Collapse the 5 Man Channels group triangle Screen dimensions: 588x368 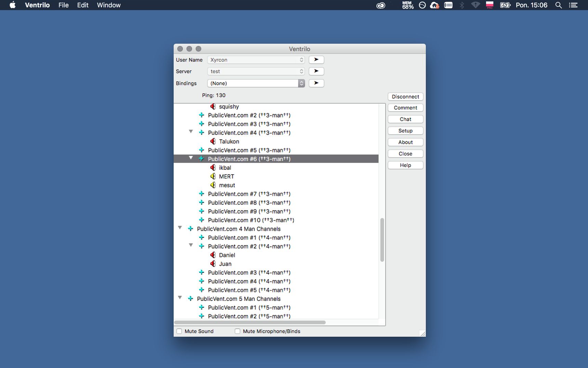[180, 297]
